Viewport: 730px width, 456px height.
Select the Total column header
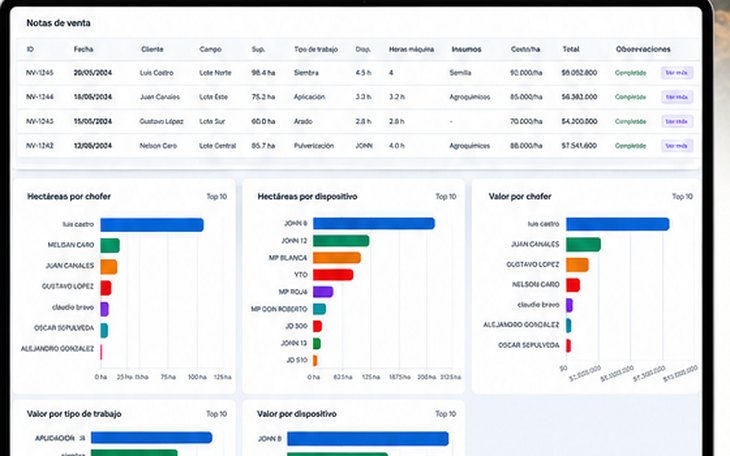571,49
